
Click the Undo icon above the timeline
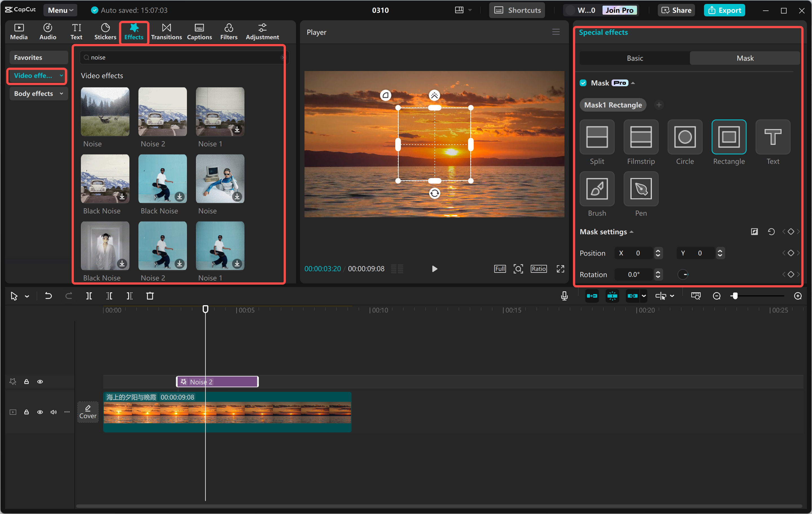tap(48, 296)
